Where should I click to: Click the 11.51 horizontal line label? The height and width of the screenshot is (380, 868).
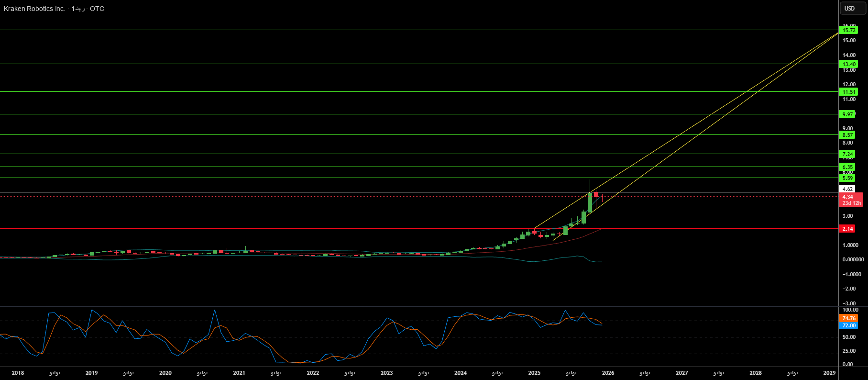849,92
